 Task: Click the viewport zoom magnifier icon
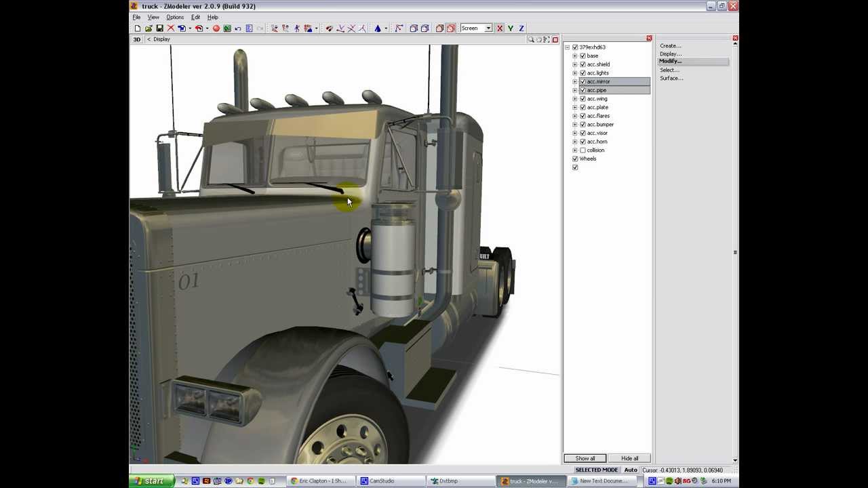tap(531, 39)
